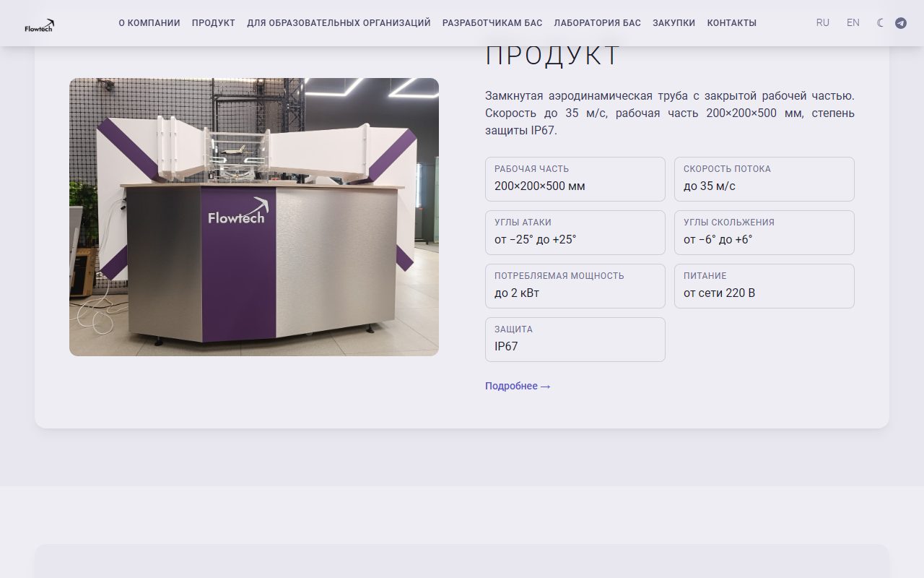Navigate to ЗАКУПКИ page

[674, 22]
